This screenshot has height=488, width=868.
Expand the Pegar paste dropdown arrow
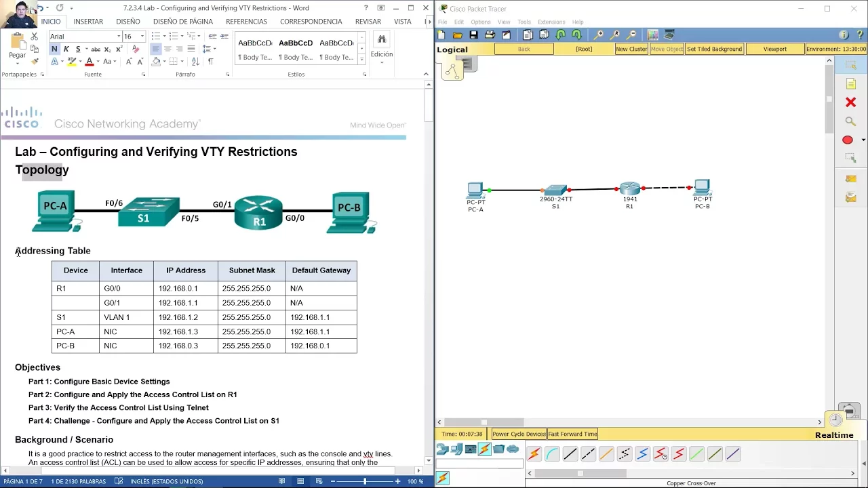(x=17, y=62)
